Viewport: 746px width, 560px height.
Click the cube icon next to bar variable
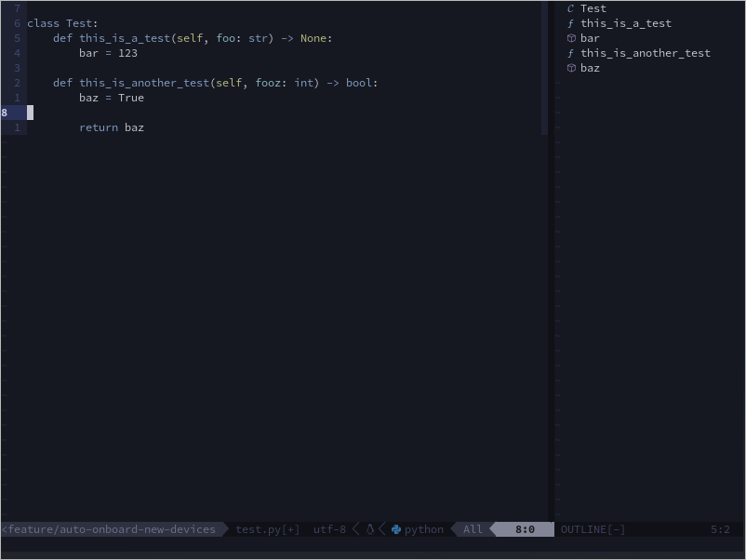point(571,38)
